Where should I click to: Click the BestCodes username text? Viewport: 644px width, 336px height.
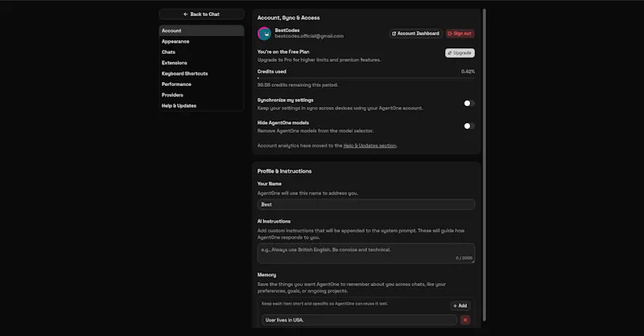[287, 31]
